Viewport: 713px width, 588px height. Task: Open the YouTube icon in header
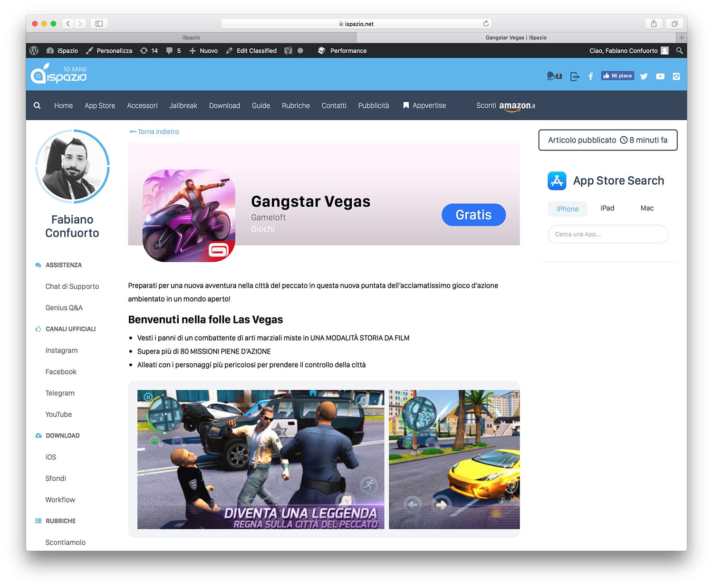660,76
